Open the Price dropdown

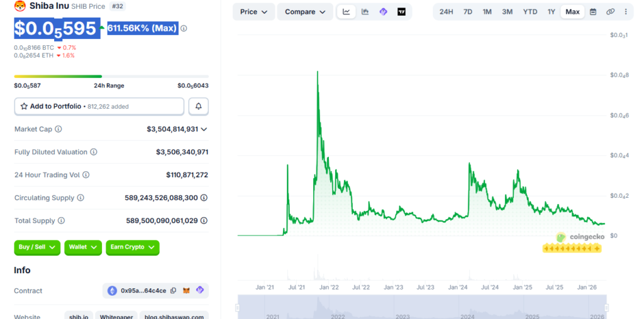253,12
